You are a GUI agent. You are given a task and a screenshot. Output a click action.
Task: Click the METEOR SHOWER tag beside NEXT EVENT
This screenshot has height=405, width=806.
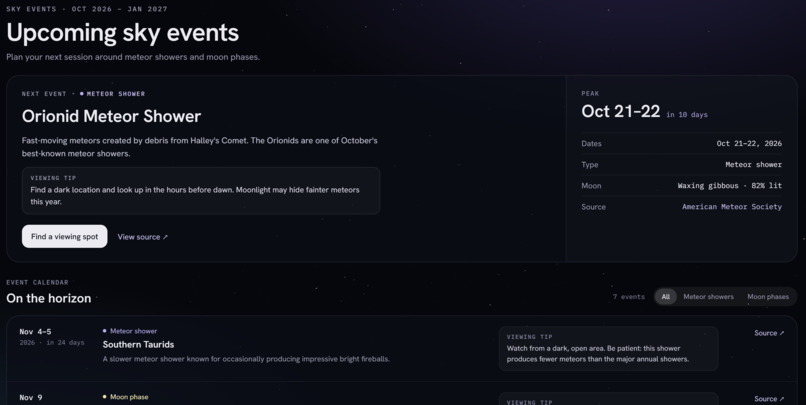tap(113, 94)
